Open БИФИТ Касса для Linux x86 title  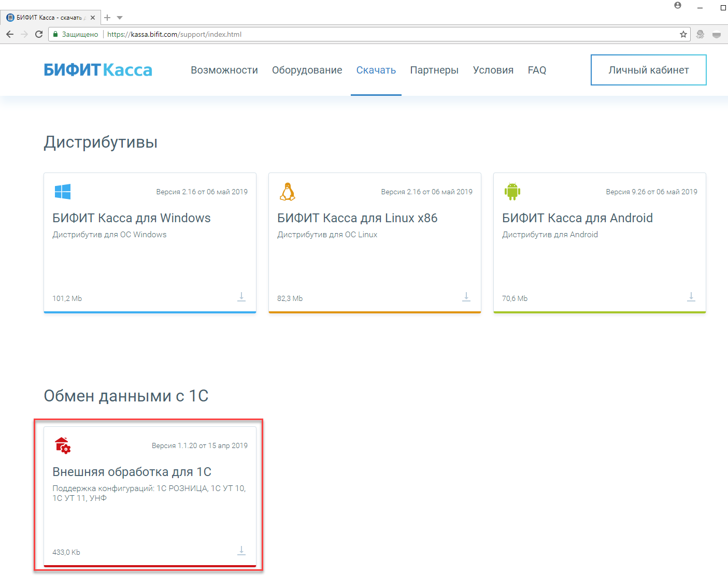[x=358, y=218]
